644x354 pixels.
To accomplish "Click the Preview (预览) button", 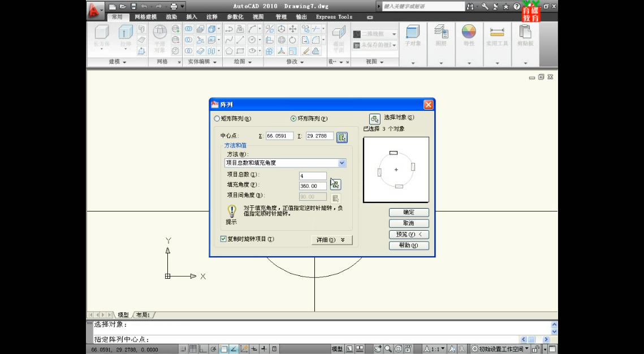I will point(409,235).
